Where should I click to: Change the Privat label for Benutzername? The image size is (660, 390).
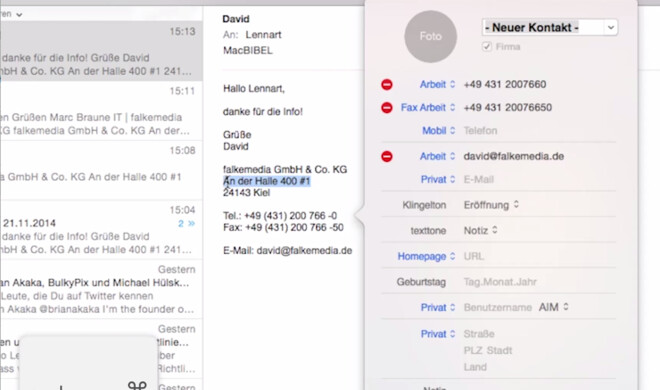[438, 308]
